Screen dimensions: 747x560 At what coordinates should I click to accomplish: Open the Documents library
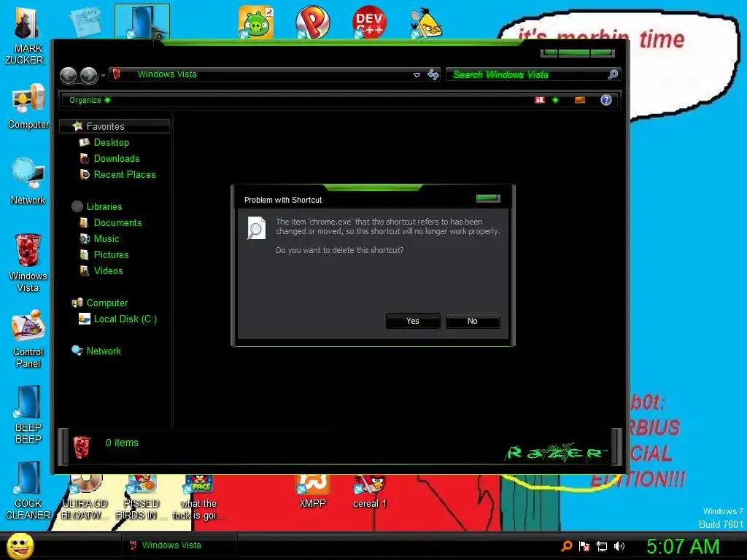pos(117,223)
